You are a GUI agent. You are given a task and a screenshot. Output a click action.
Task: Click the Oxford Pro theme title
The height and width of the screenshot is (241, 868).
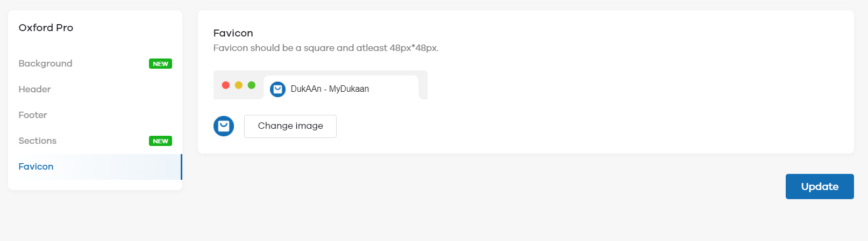point(46,27)
